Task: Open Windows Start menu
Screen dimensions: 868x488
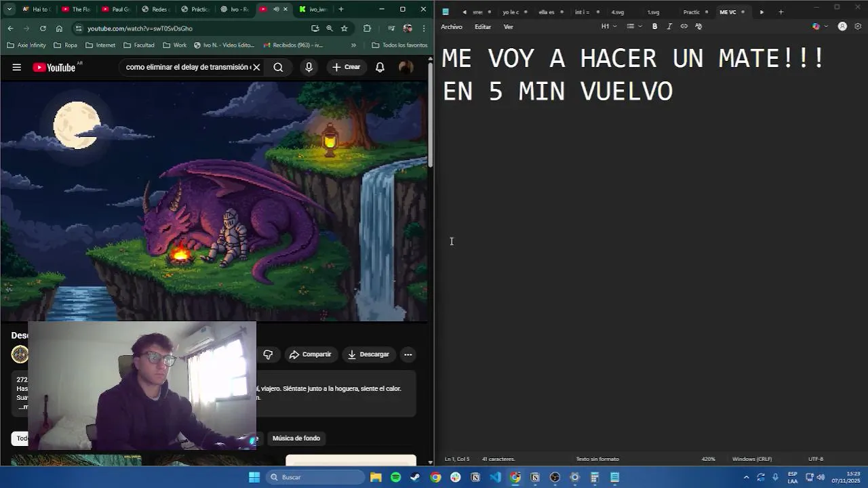Action: pos(254,477)
